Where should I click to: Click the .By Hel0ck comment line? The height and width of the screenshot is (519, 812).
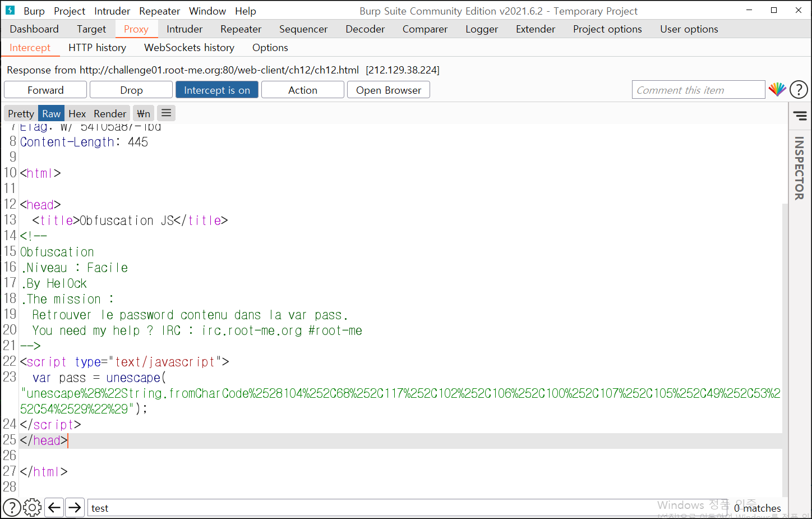[x=54, y=283]
